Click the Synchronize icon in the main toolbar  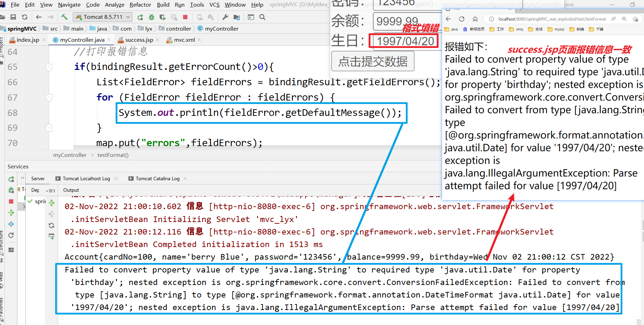(x=25, y=17)
